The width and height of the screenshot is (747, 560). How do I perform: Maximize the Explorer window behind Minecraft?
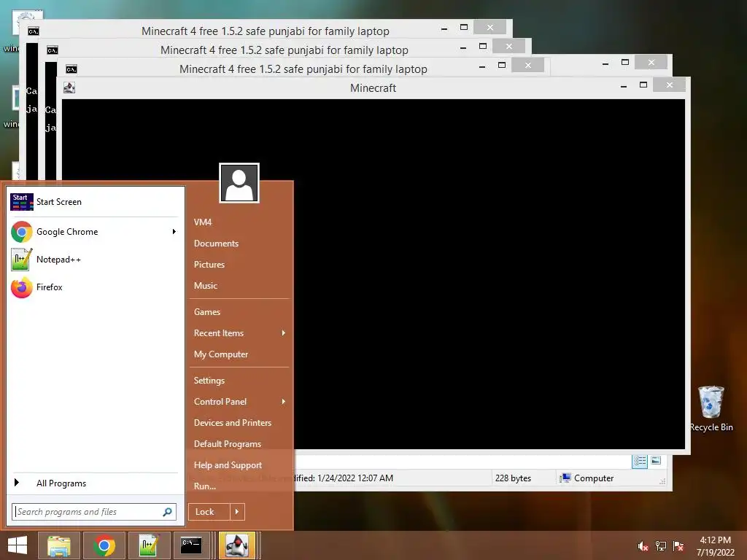(625, 63)
